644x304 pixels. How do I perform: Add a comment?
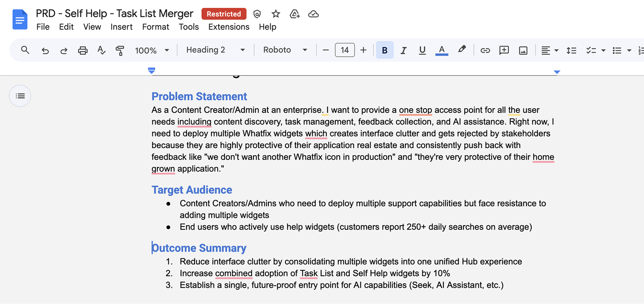(x=504, y=50)
